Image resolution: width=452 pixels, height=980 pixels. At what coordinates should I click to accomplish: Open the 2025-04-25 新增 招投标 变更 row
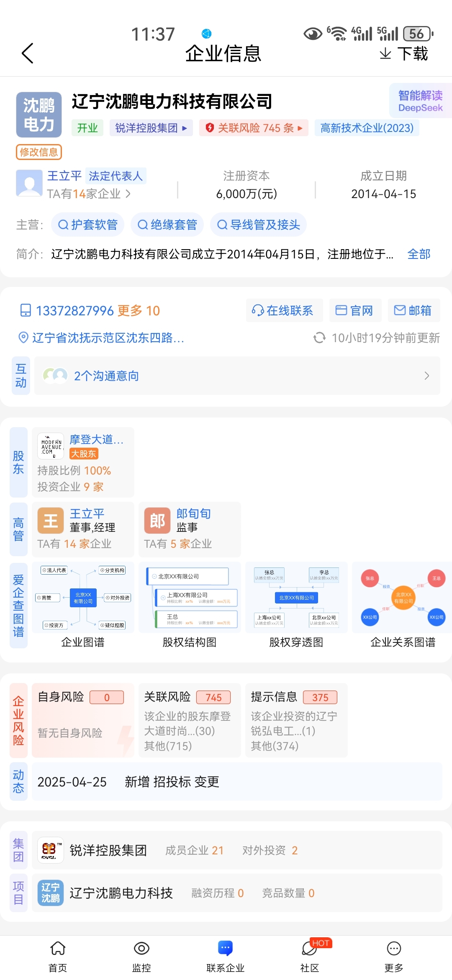(237, 781)
